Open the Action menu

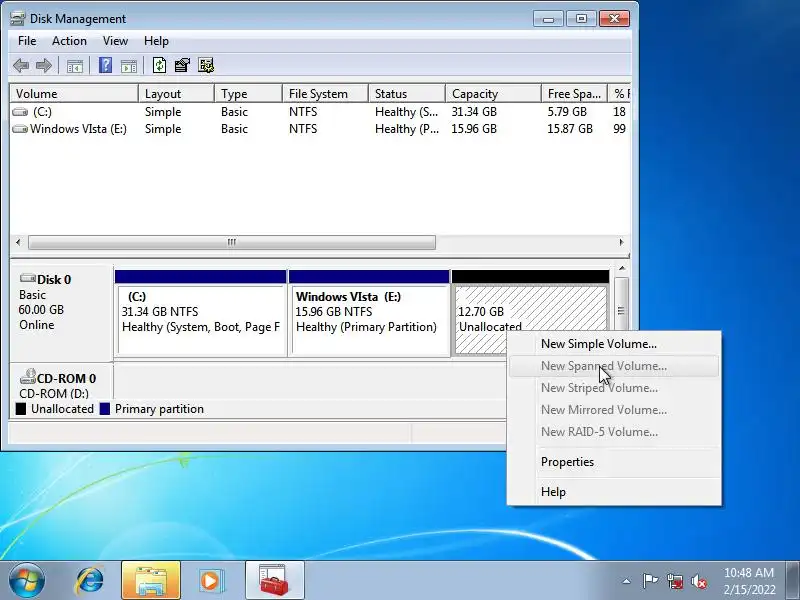coord(69,41)
